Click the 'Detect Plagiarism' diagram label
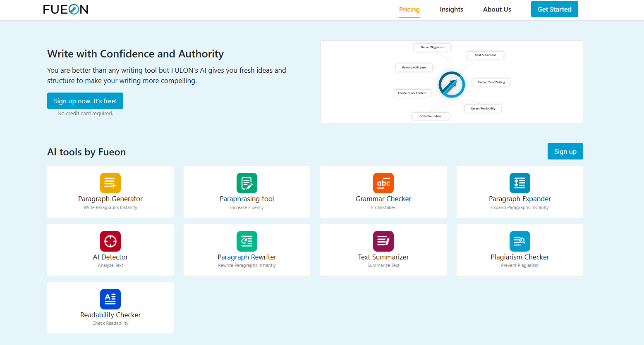The image size is (644, 345). click(432, 47)
